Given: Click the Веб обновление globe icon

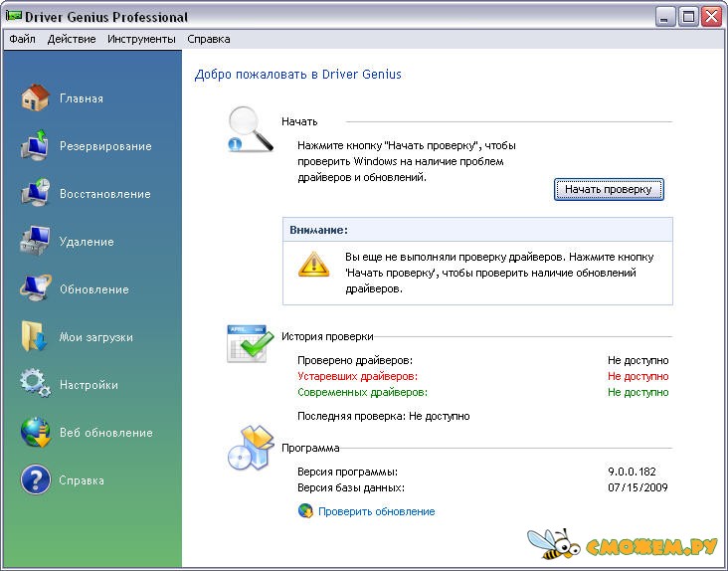Looking at the screenshot, I should coord(36,432).
